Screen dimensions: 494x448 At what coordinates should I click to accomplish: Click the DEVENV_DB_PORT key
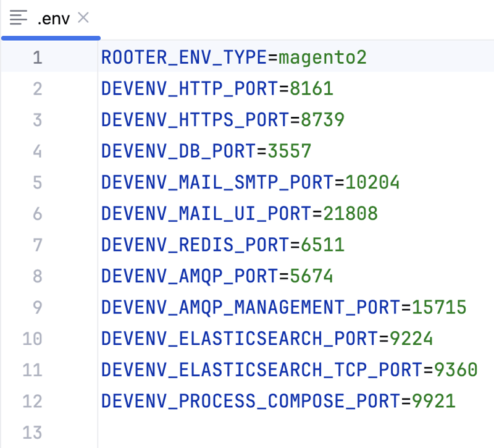[178, 151]
